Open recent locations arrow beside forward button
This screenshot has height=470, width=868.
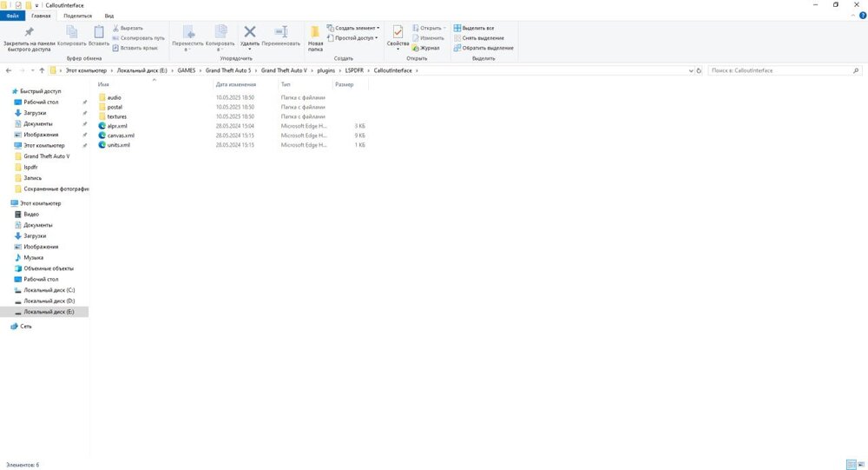(32, 70)
